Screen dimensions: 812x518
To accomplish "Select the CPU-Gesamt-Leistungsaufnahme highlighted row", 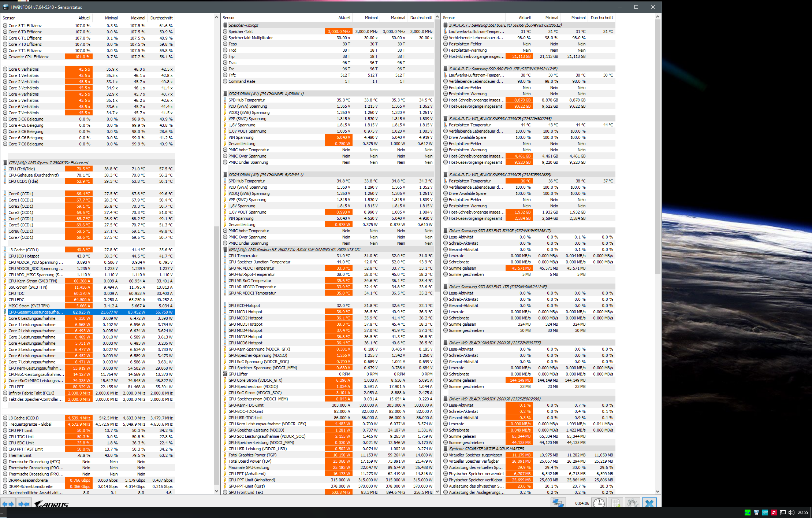I will pos(36,312).
